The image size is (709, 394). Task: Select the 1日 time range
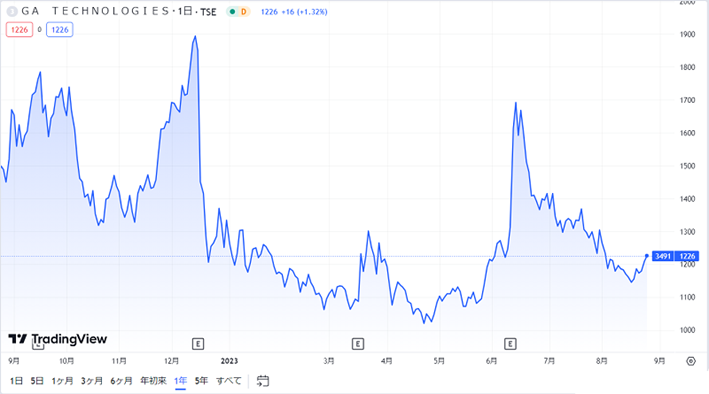click(x=16, y=381)
